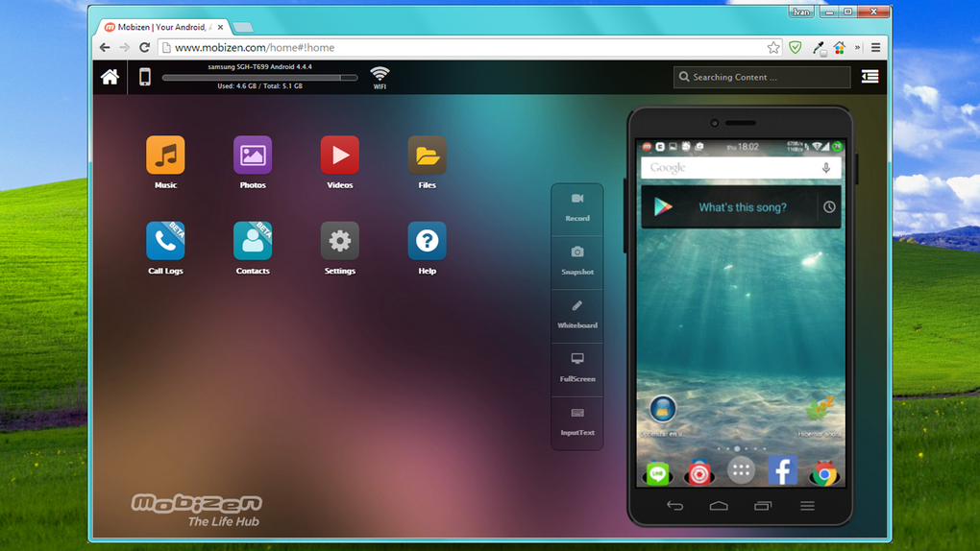Tap the Facebook app on phone
This screenshot has height=551, width=980.
[782, 470]
